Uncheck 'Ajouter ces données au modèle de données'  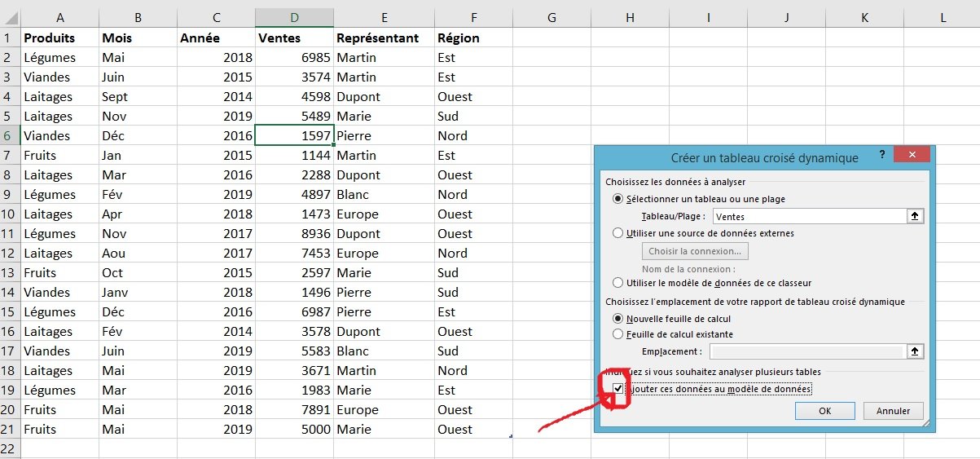click(x=619, y=389)
